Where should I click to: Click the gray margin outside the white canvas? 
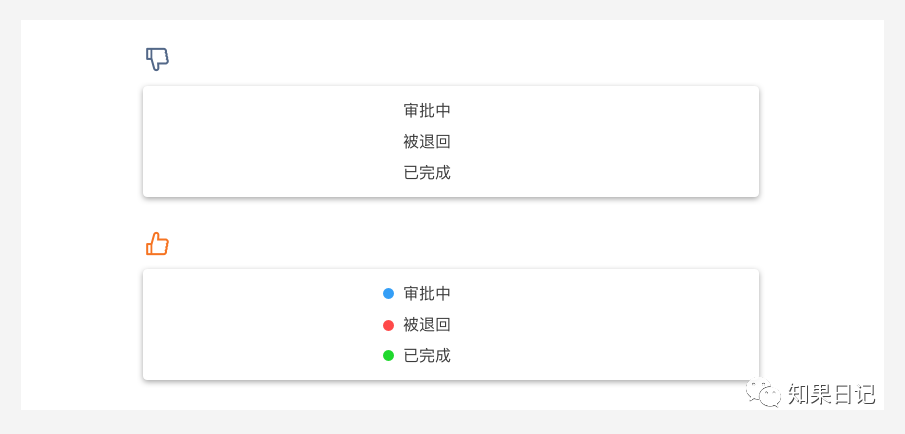(10, 217)
